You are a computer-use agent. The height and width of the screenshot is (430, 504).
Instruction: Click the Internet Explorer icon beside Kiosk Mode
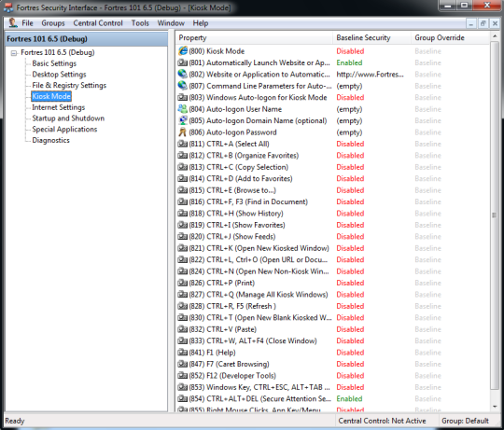(183, 51)
